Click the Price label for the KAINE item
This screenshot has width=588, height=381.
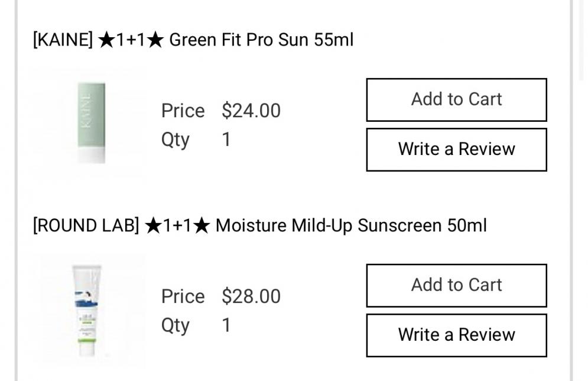tap(183, 111)
